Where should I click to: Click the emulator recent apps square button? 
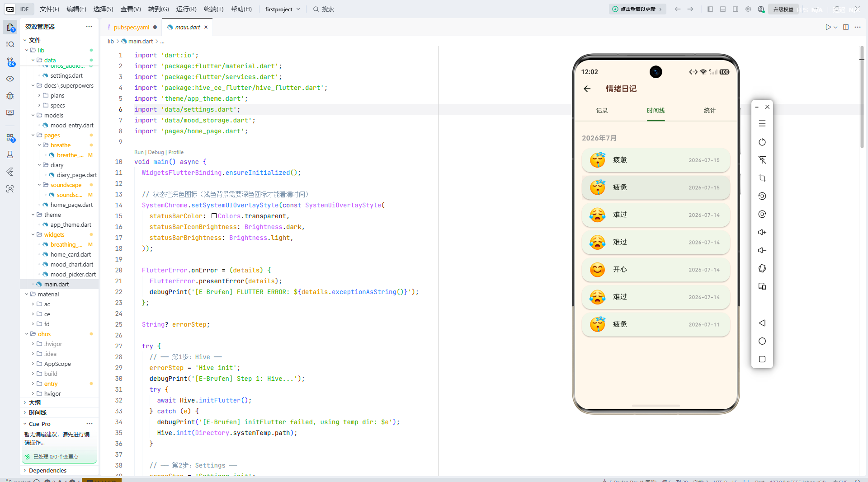762,359
